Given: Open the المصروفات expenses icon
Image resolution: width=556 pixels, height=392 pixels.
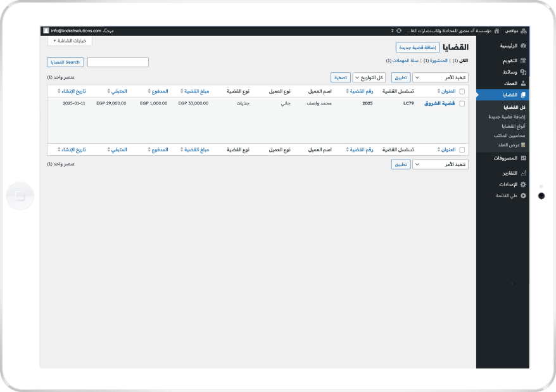Looking at the screenshot, I should point(523,158).
